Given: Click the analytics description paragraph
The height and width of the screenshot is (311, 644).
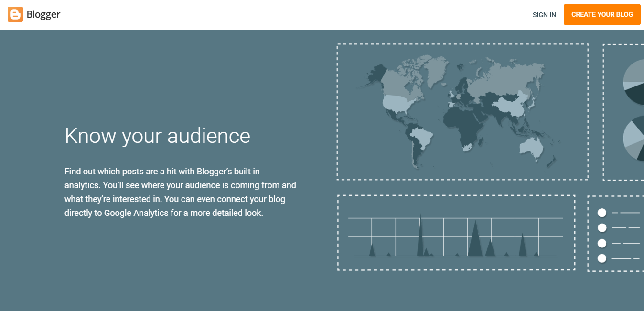Looking at the screenshot, I should coord(181,192).
